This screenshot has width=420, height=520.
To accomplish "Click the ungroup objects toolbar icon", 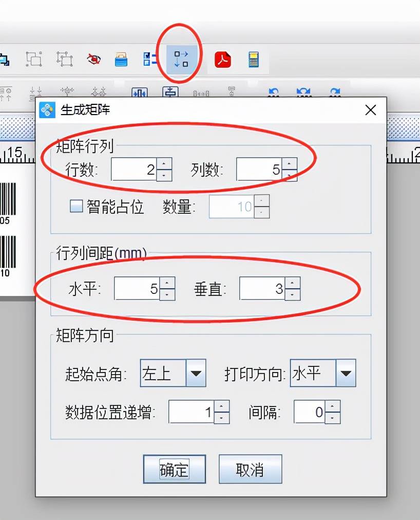I will [65, 60].
